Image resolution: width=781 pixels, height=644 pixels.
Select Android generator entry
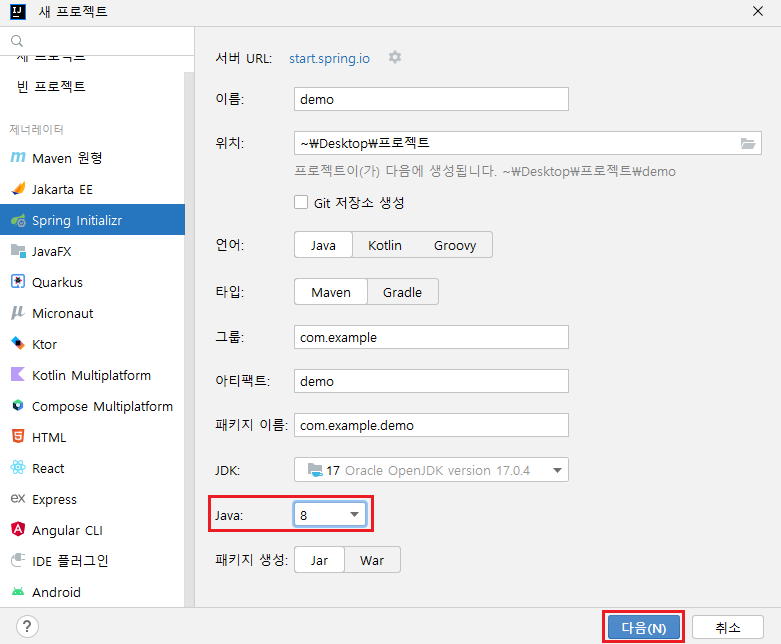92,592
